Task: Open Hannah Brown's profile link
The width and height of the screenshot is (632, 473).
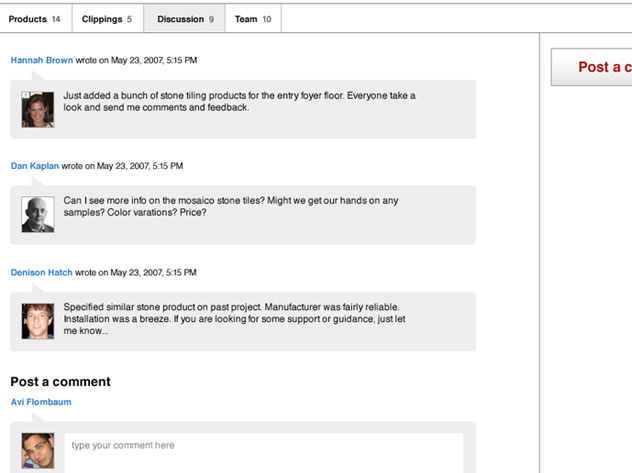Action: point(42,60)
